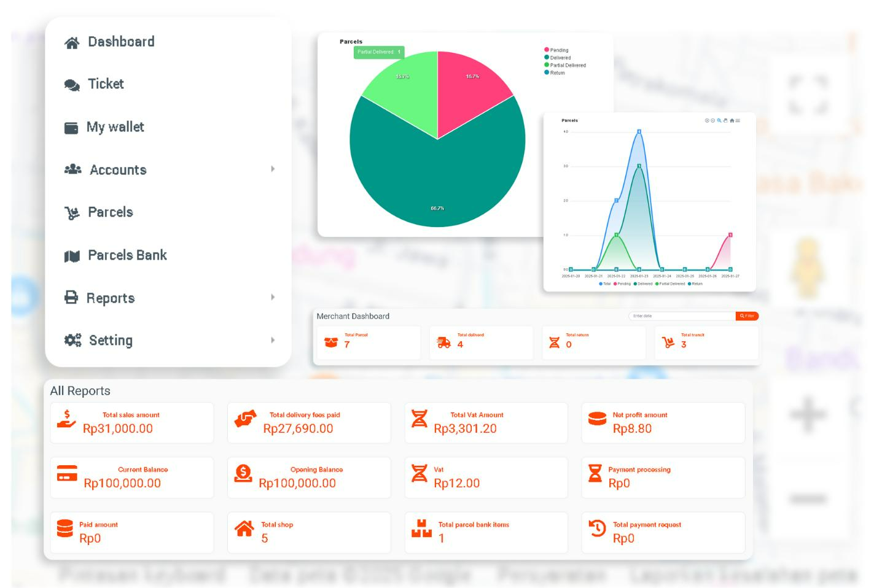882x588 pixels.
Task: Click the chart reset home icon
Action: point(732,121)
